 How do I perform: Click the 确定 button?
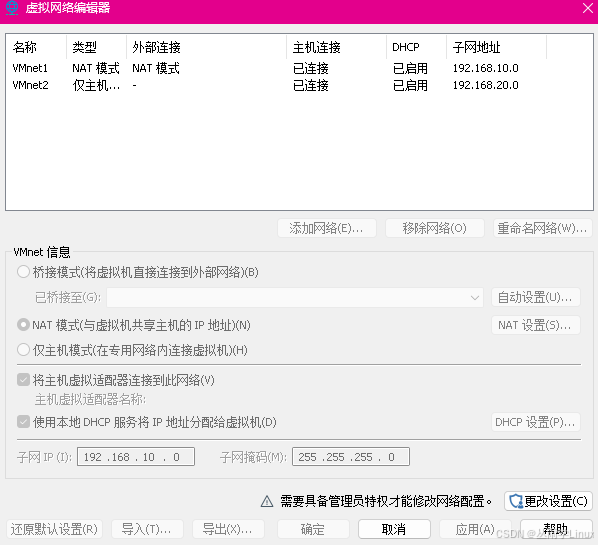coord(313,529)
